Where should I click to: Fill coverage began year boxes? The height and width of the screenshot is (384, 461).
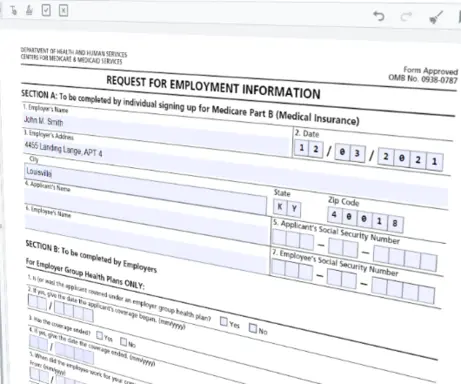(x=74, y=311)
